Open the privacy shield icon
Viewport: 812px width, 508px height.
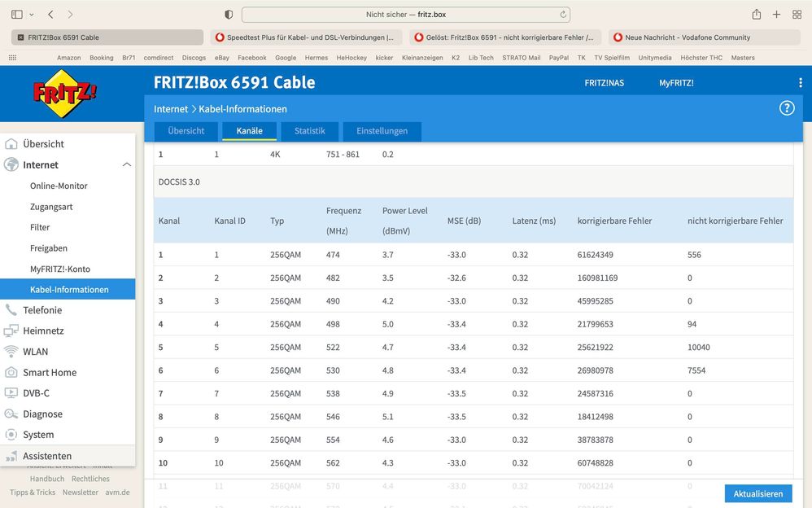pos(229,15)
